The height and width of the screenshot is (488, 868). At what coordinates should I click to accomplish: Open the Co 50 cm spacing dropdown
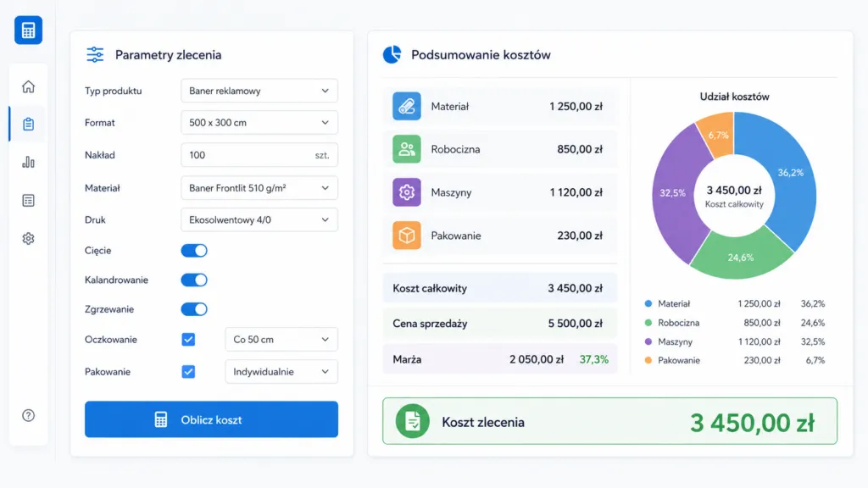click(x=281, y=339)
